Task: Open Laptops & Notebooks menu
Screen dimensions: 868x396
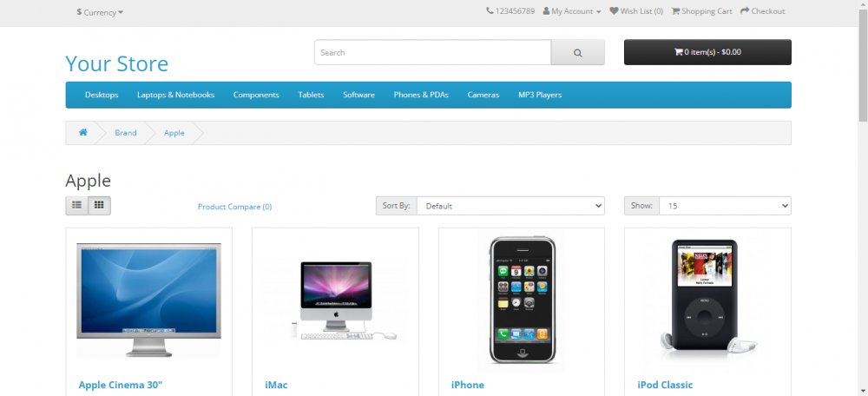Action: point(176,95)
